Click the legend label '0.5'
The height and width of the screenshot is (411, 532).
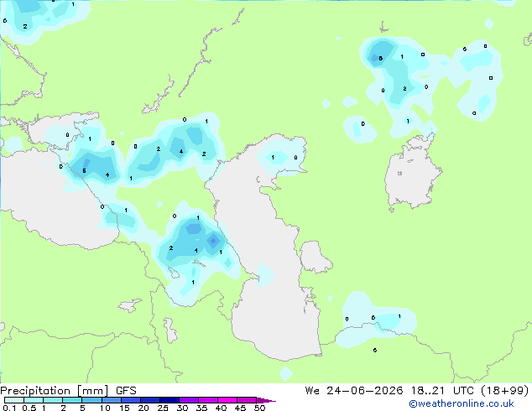pos(29,408)
